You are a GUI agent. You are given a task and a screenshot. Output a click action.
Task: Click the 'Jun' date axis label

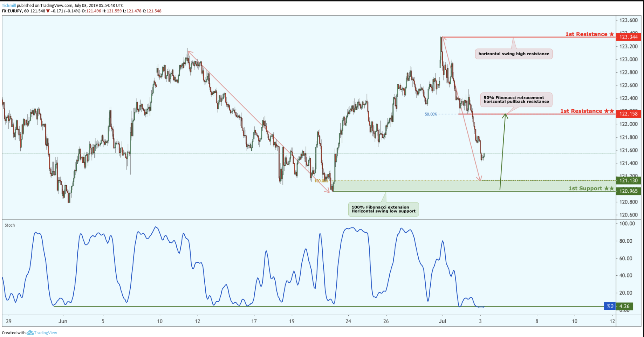(x=63, y=321)
